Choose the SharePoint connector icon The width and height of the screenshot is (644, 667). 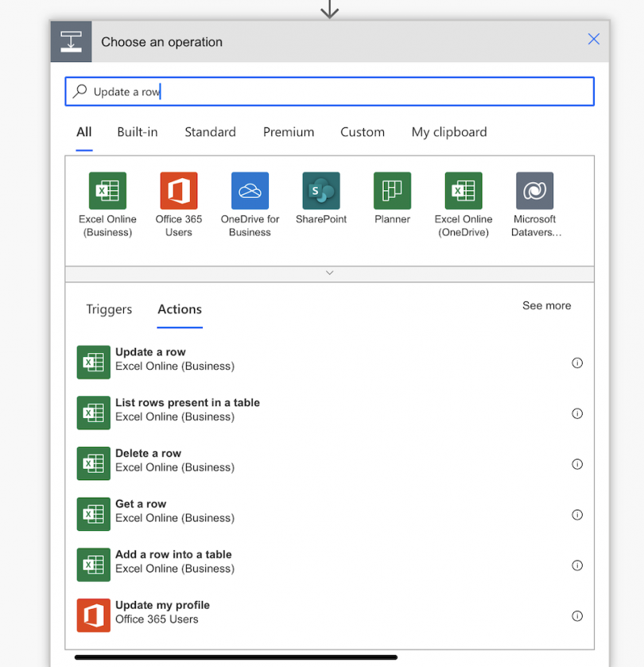tap(320, 191)
